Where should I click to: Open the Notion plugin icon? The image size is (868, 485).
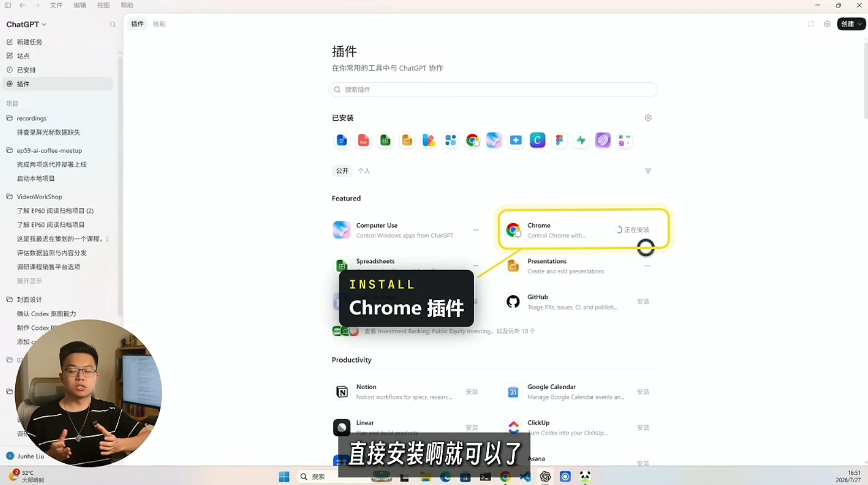click(x=342, y=392)
